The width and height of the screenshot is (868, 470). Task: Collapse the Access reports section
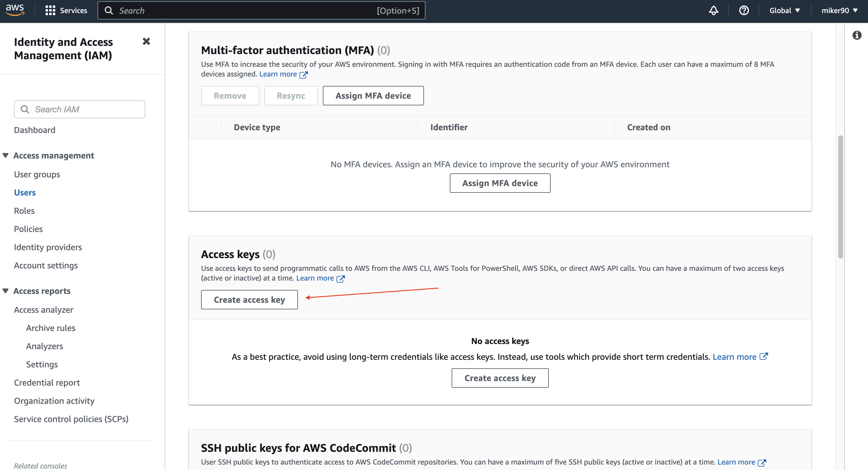point(6,291)
